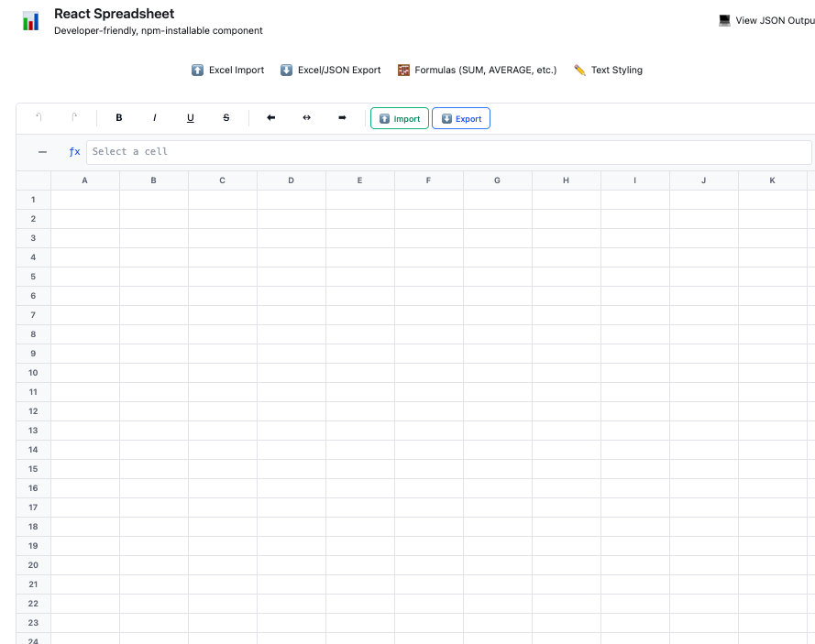Screen dimensions: 815x644
Task: Select row 23 header
Action: tap(33, 623)
